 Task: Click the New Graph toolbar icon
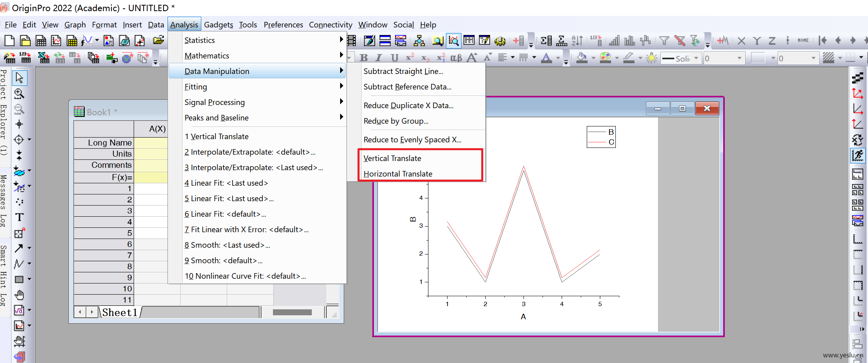coord(56,40)
